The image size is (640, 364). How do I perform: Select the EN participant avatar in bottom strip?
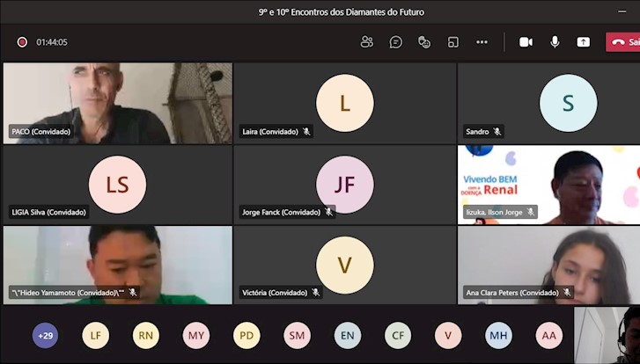coord(348,335)
